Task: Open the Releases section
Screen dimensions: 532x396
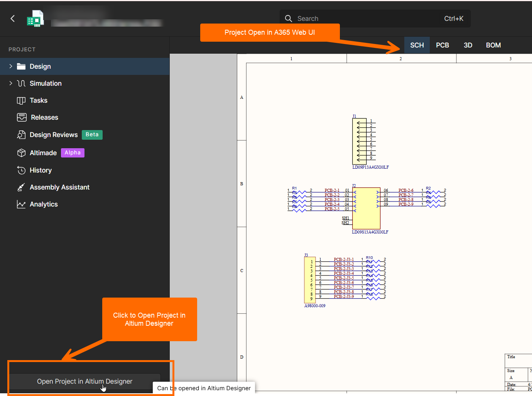Action: pos(45,117)
